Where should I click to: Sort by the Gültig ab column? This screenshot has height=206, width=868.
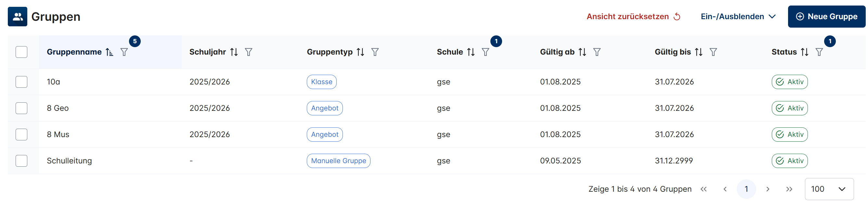(x=582, y=52)
